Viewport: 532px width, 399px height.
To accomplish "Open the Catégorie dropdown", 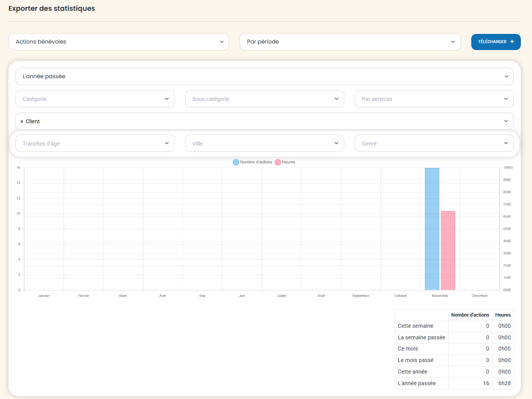I will (95, 99).
